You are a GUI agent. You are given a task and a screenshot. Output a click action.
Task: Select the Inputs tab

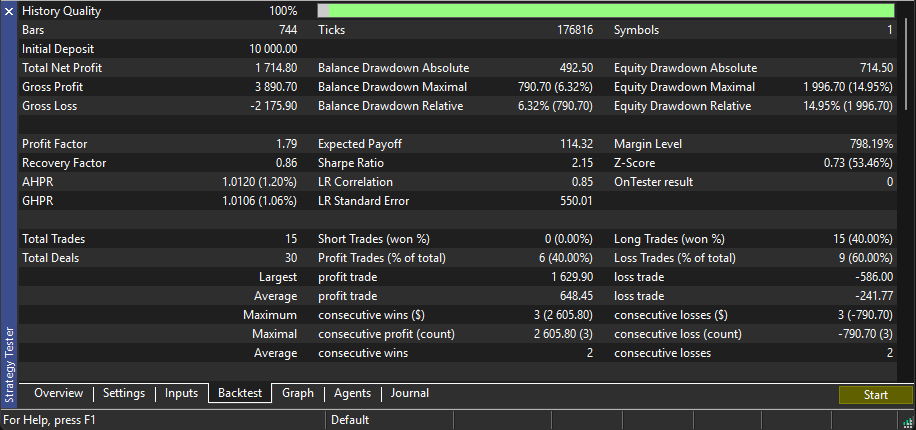[x=182, y=394]
